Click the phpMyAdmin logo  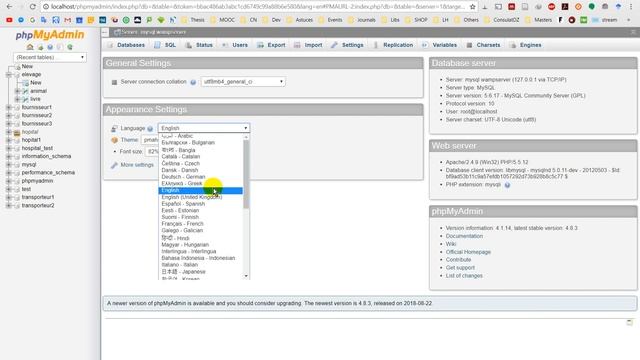coord(50,35)
